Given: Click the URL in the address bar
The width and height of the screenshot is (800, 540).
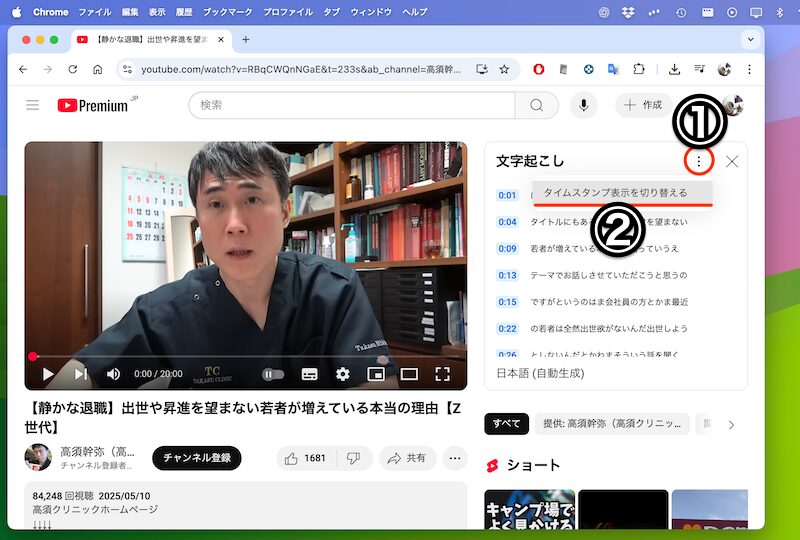Looking at the screenshot, I should point(301,69).
